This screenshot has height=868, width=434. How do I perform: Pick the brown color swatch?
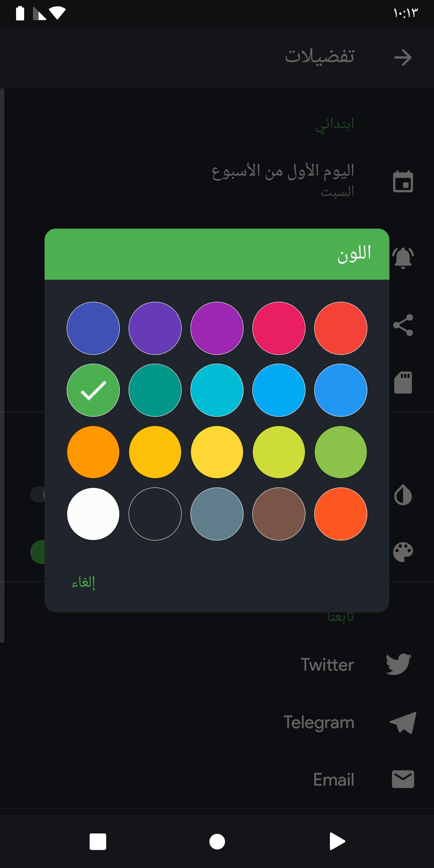point(279,514)
